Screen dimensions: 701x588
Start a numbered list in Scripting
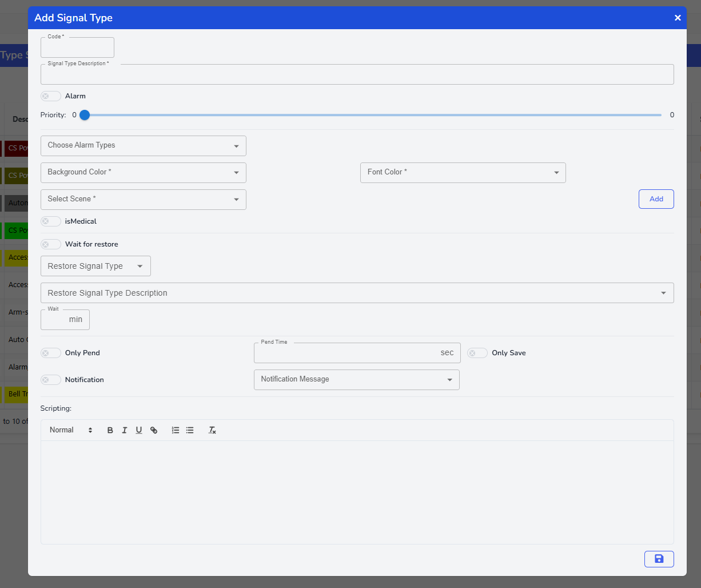[176, 430]
